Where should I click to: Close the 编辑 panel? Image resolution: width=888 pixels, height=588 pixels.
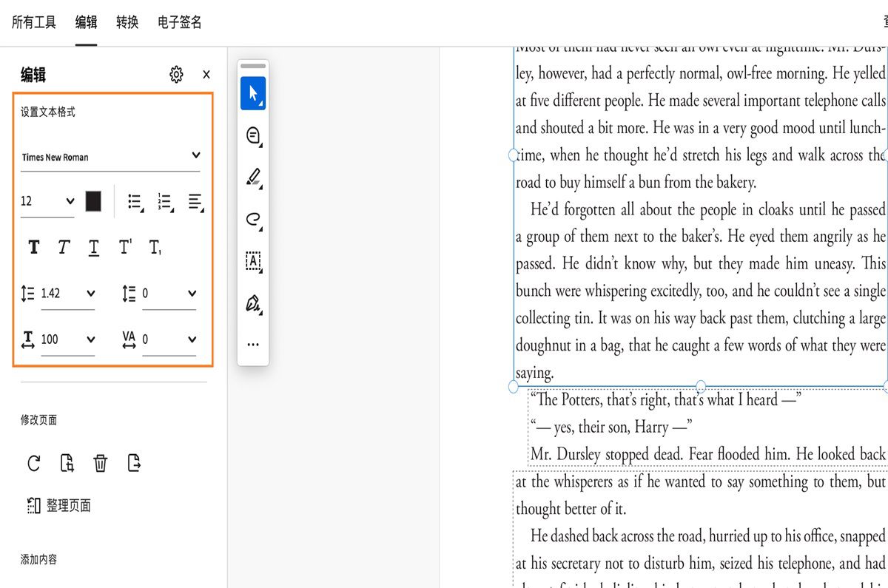206,75
